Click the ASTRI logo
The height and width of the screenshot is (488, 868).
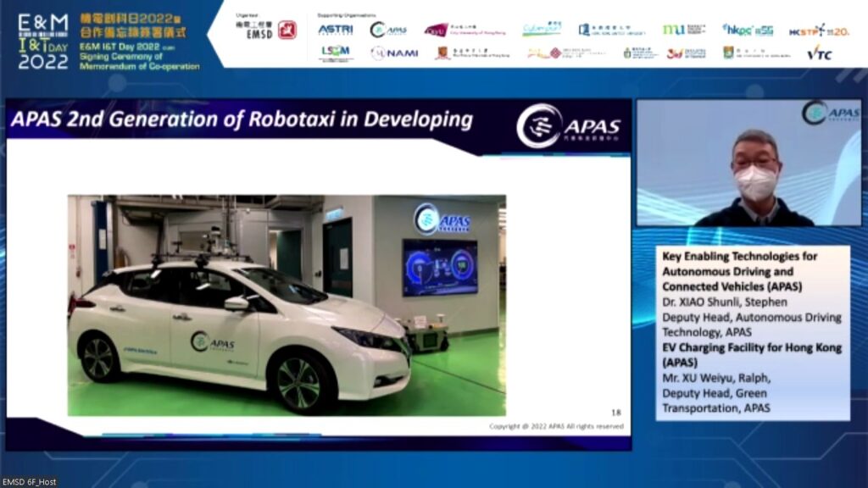(x=336, y=30)
